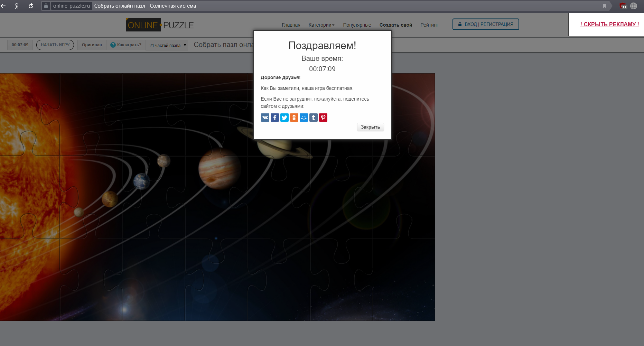Open Популярные puzzles
644x346 pixels.
click(x=357, y=25)
